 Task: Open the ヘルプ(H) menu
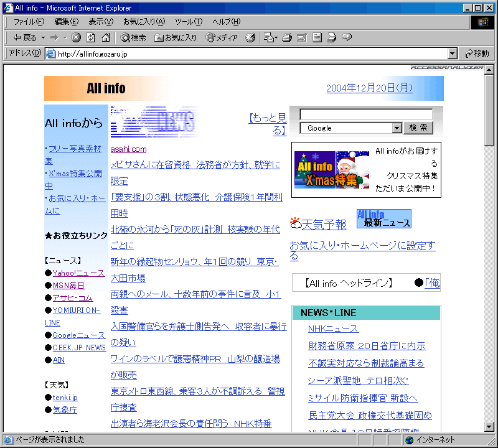pyautogui.click(x=227, y=22)
